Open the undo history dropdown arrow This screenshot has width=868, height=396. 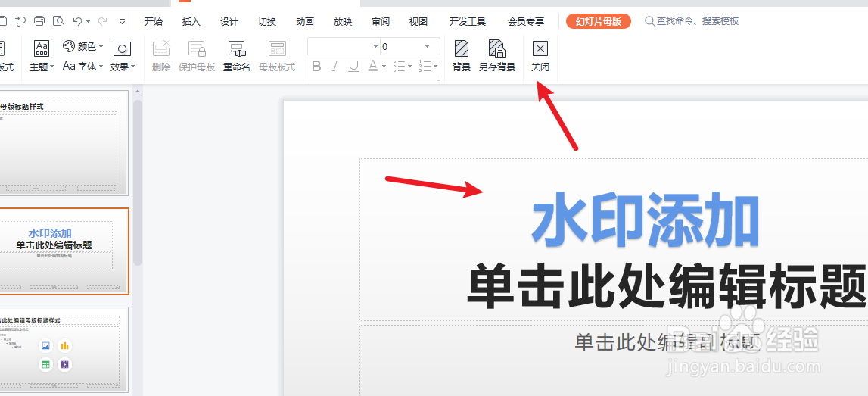[x=88, y=22]
